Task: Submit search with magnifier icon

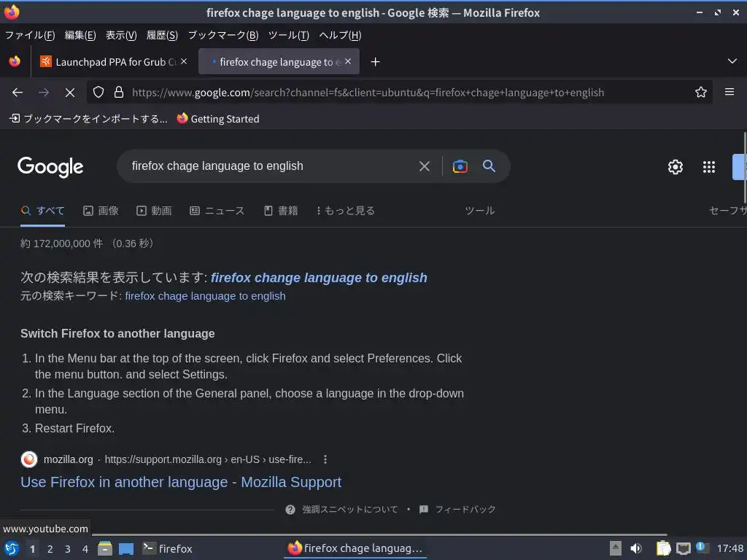Action: pyautogui.click(x=489, y=166)
